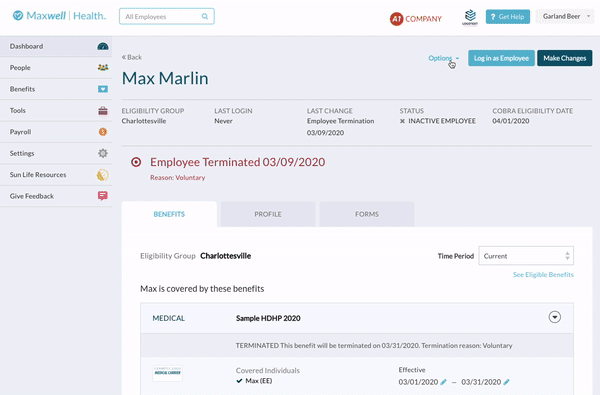Click the Make Changes button
600x395 pixels.
(x=564, y=58)
